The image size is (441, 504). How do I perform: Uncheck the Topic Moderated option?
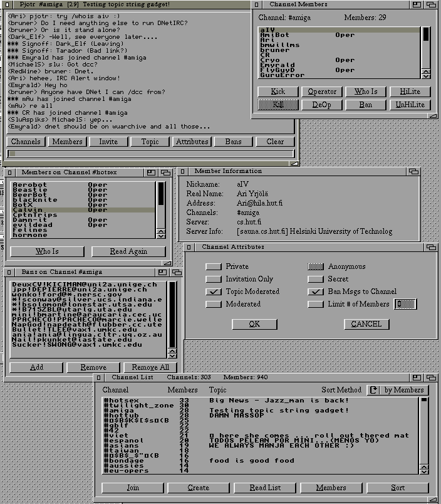point(214,291)
